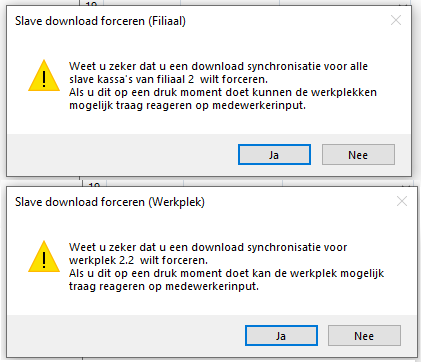Click the gray footer left of Ja in the Werkplek dialog
421x362 pixels.
point(126,336)
